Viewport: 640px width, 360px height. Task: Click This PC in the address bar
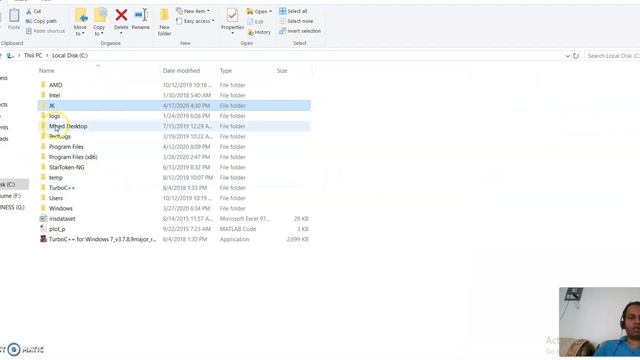pyautogui.click(x=33, y=56)
